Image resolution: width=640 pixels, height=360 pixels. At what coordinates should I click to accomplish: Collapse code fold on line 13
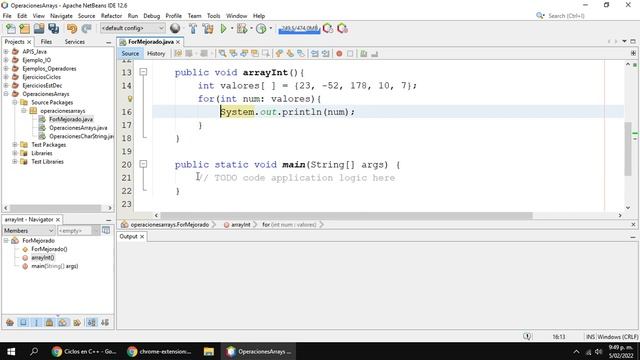(x=143, y=72)
